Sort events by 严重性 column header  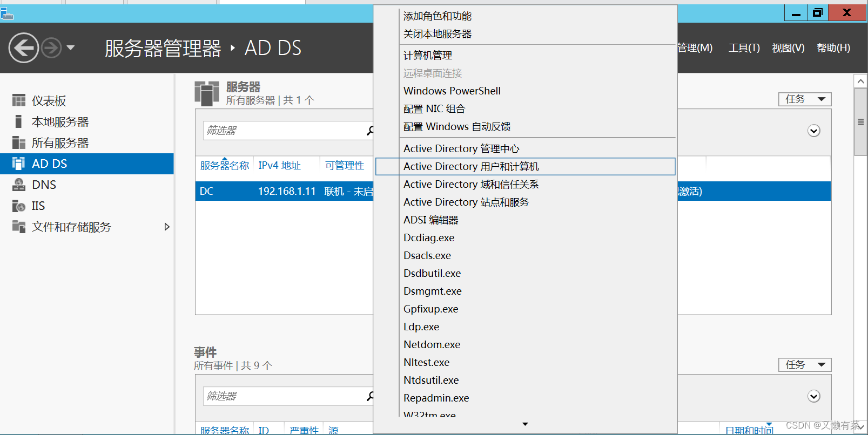coord(304,430)
